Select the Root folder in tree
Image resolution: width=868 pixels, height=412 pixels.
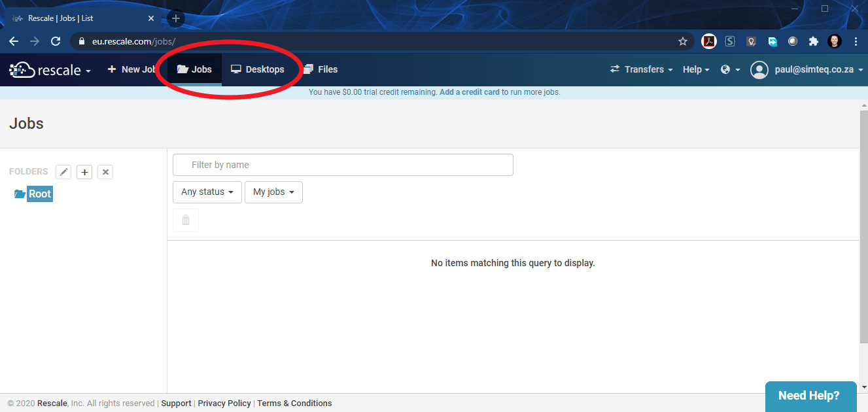coord(39,194)
